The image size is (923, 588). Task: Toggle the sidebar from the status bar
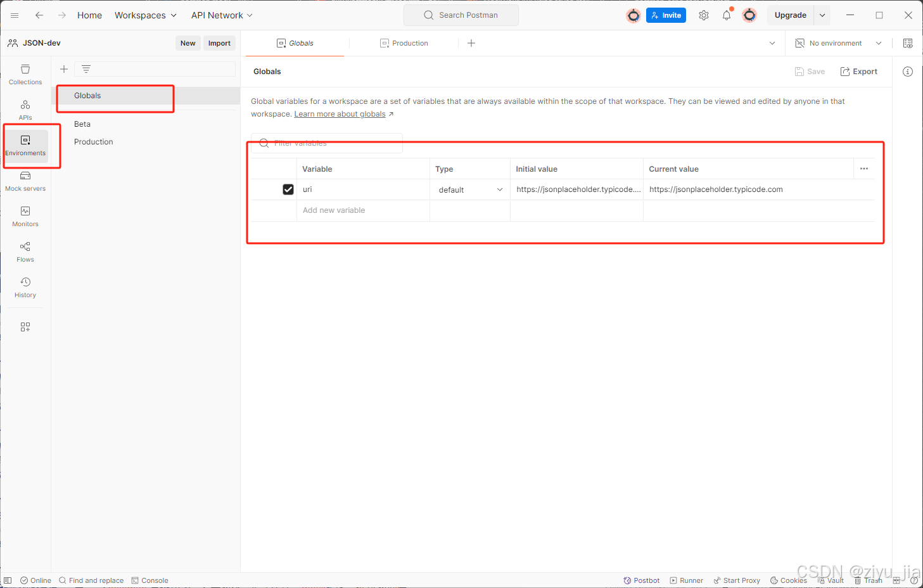tap(8, 580)
